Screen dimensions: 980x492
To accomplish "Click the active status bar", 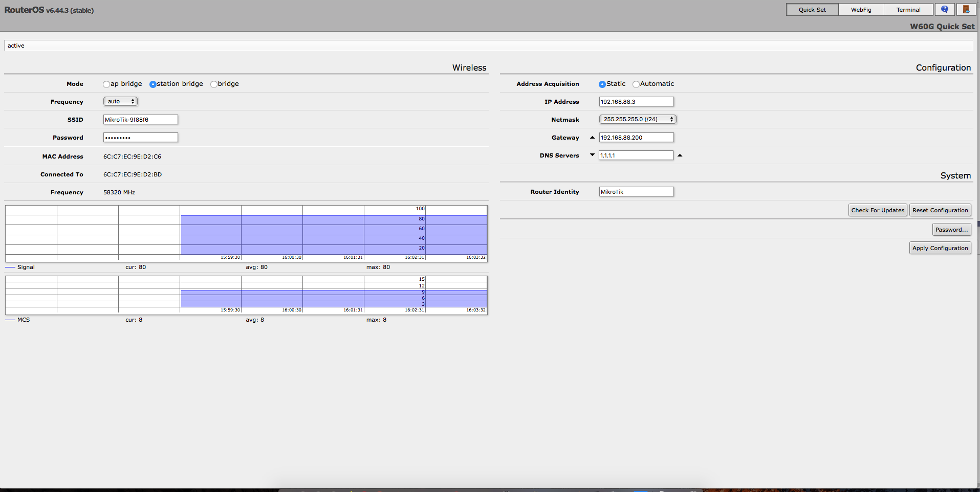I will coord(489,46).
